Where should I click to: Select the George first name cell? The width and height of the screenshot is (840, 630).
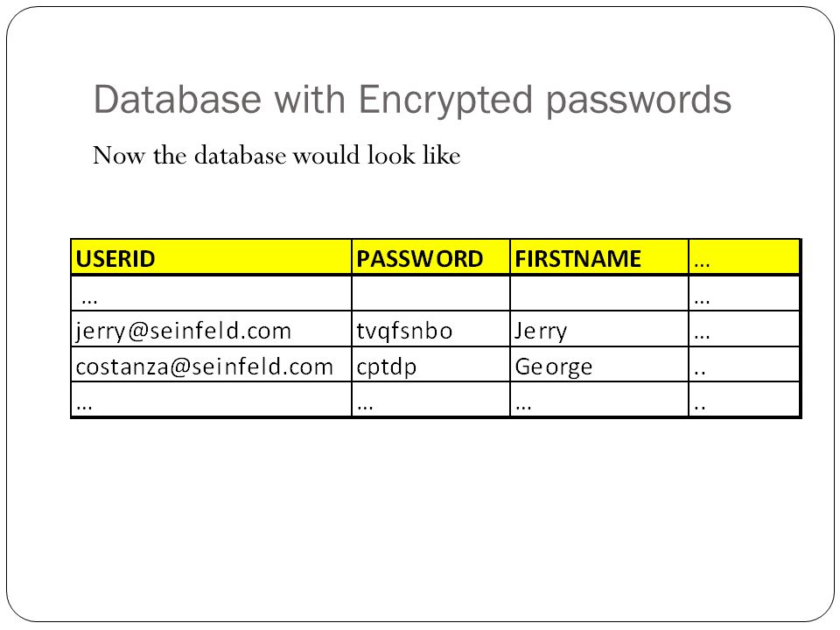pos(598,365)
